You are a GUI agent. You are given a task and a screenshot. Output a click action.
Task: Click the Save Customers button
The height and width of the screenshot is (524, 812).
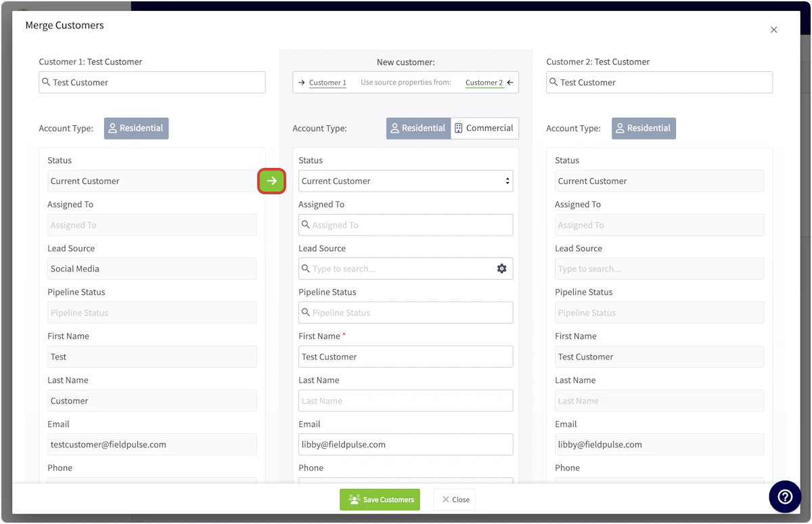(380, 500)
